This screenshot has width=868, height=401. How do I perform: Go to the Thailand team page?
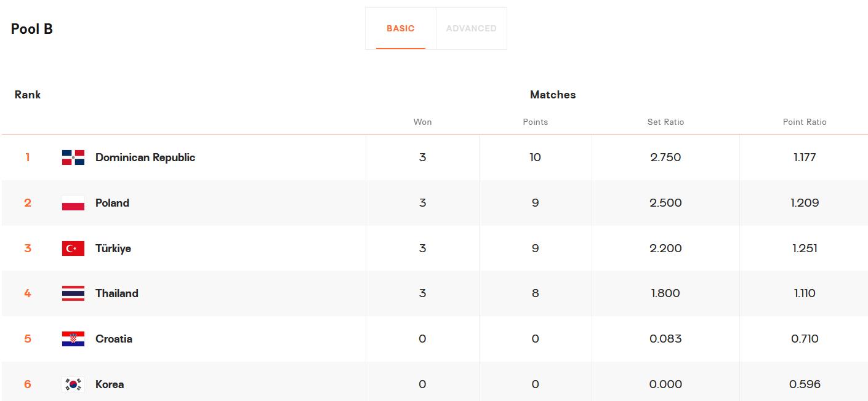coord(116,293)
